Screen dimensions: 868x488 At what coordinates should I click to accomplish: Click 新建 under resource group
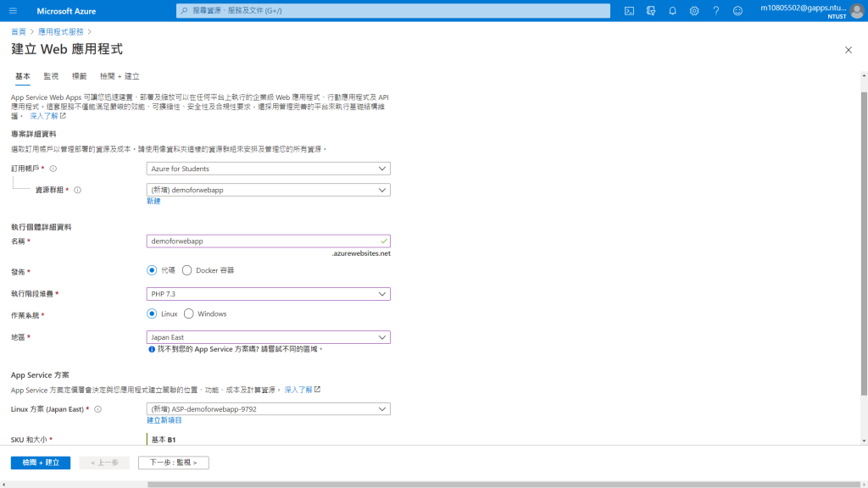153,201
